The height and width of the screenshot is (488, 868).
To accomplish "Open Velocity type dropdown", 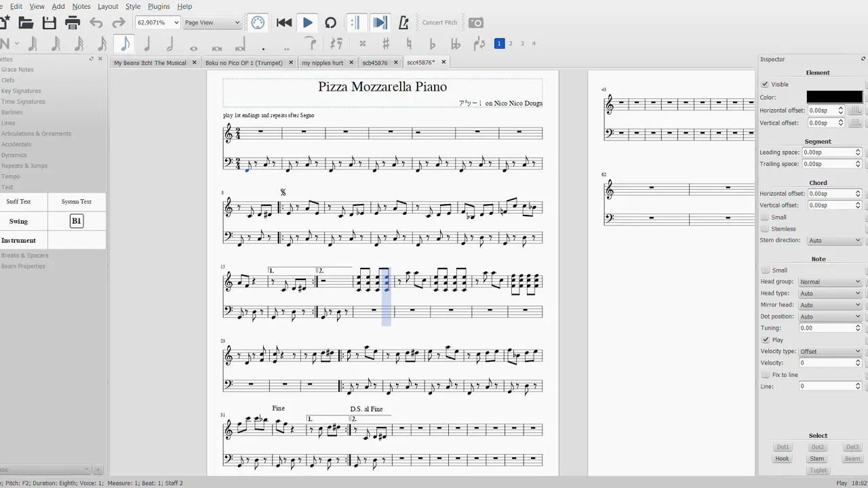I will pyautogui.click(x=829, y=352).
